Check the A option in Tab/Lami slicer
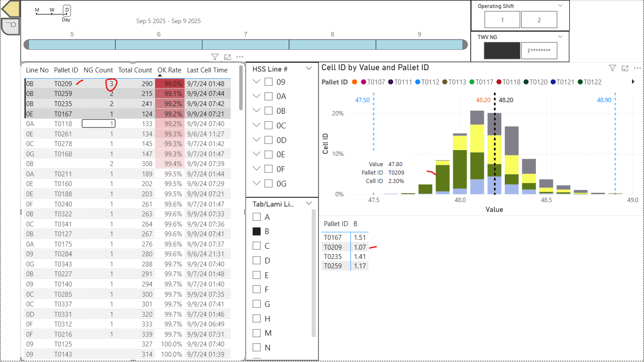This screenshot has width=644, height=362. tap(257, 216)
